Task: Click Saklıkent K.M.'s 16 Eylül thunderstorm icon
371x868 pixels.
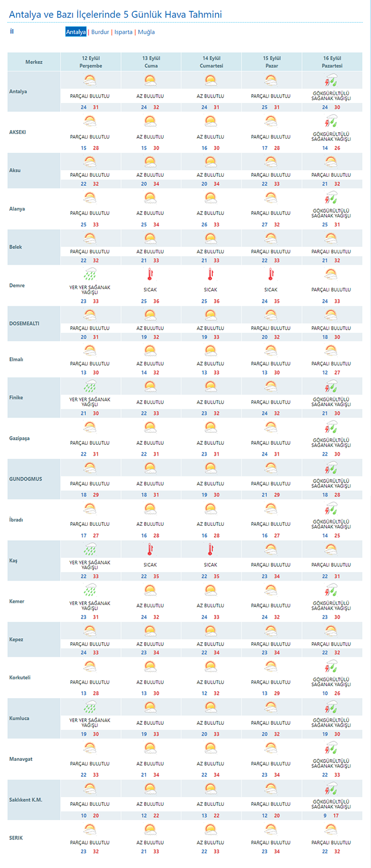Action: pos(331,789)
